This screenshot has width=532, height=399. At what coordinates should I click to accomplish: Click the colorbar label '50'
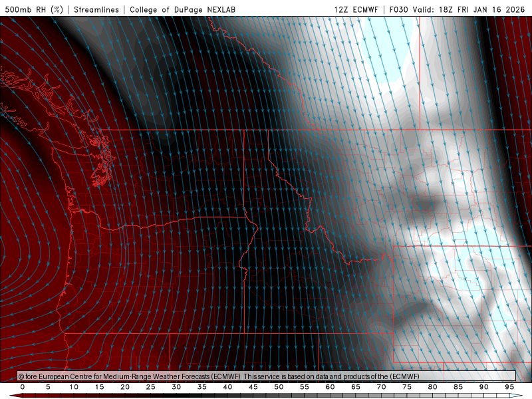pos(279,387)
